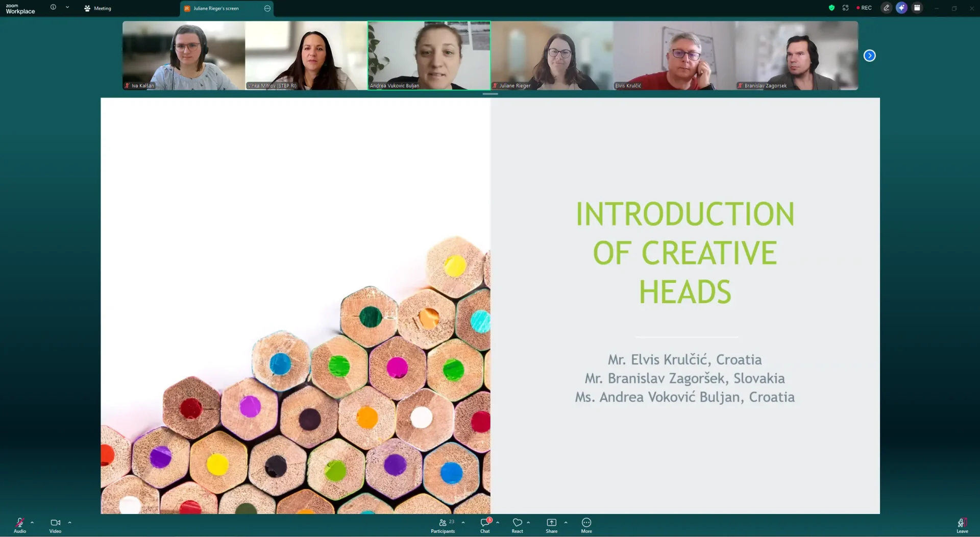980x537 pixels.
Task: Click the green encryption shield icon
Action: (x=831, y=8)
